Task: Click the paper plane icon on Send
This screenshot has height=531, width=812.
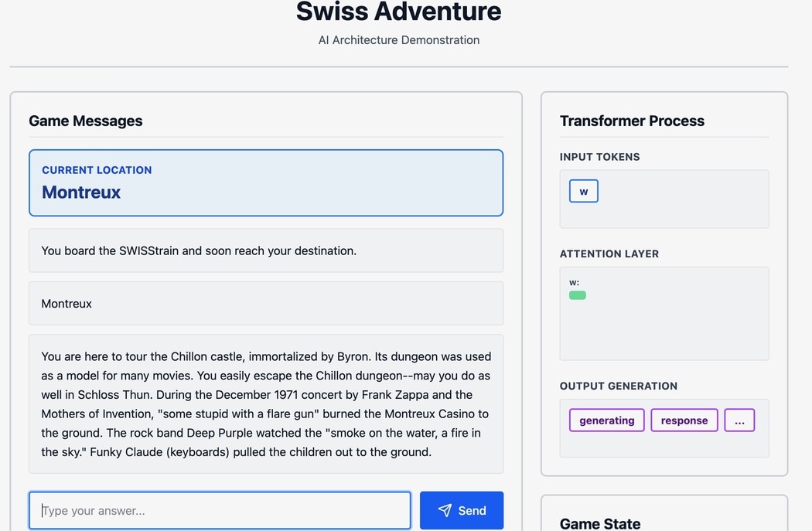Action: tap(445, 510)
